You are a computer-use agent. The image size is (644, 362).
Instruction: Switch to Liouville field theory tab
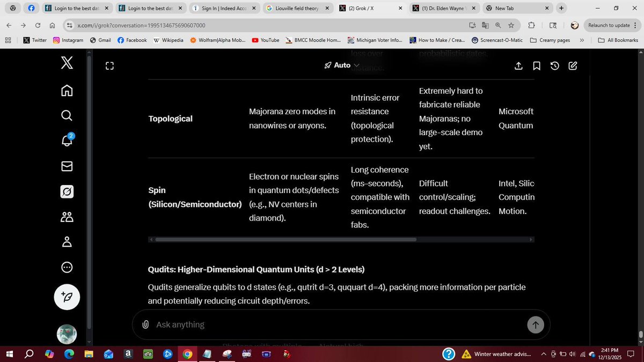[x=296, y=9]
